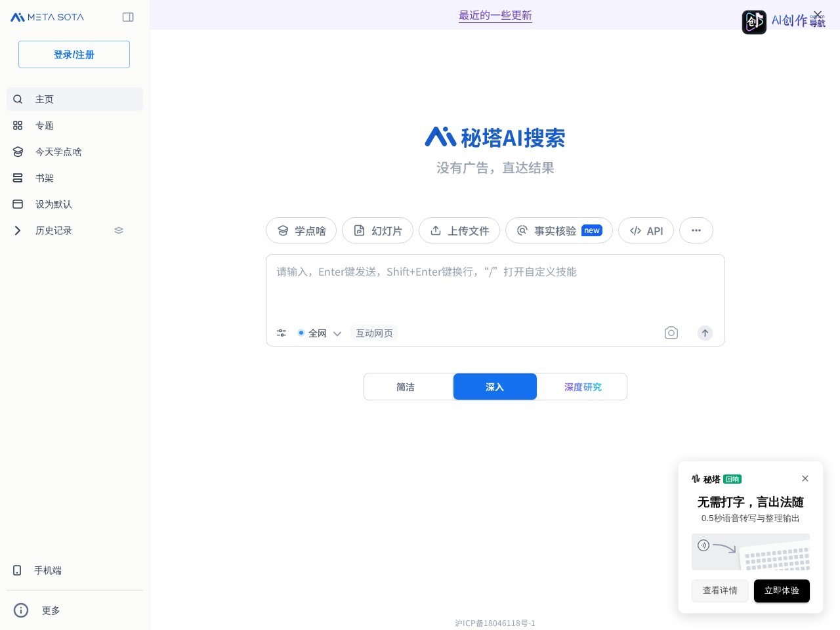Click the AI创作导航 logo
This screenshot has width=840, height=630.
click(784, 22)
